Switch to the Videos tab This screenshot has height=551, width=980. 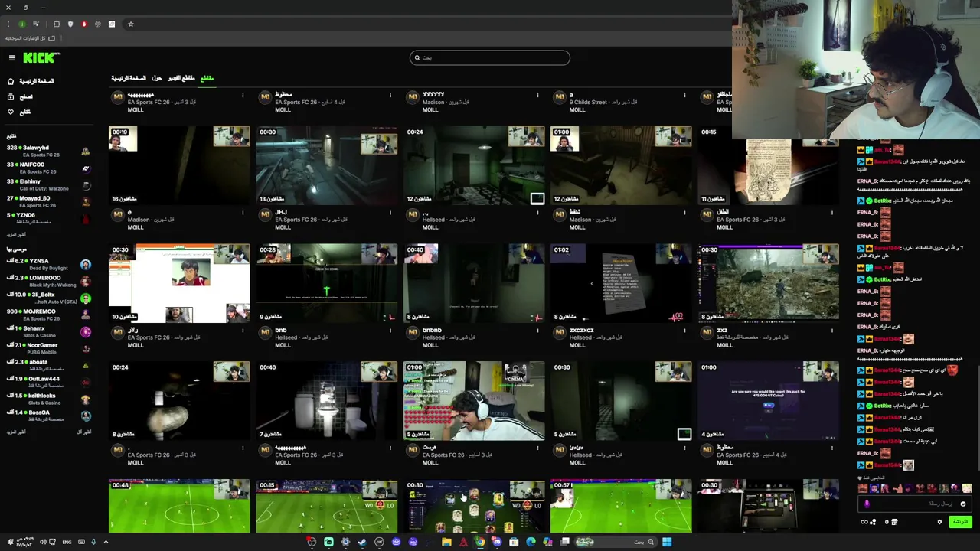pyautogui.click(x=181, y=78)
